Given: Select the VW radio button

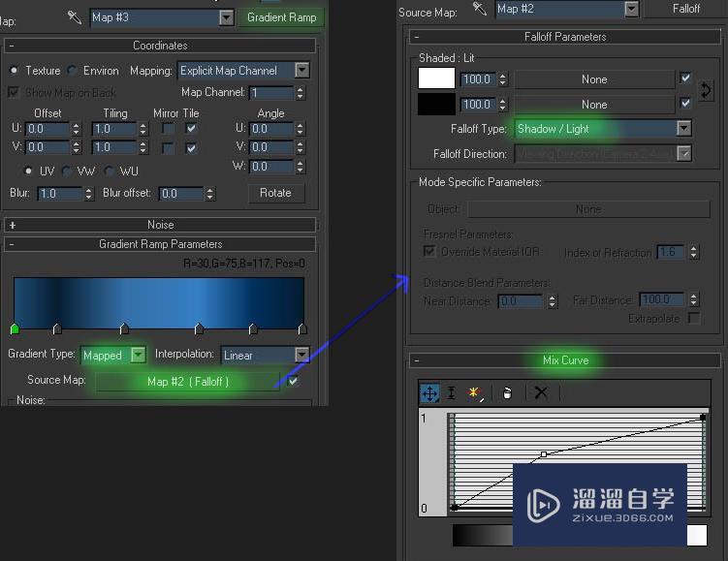Looking at the screenshot, I should (x=66, y=171).
